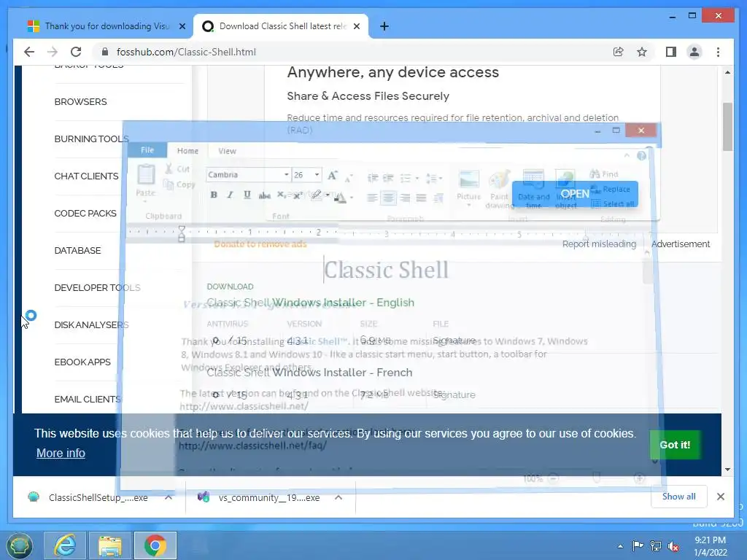Screen dimensions: 747x560
Task: Bookmark this page with the star icon
Action: click(x=642, y=52)
